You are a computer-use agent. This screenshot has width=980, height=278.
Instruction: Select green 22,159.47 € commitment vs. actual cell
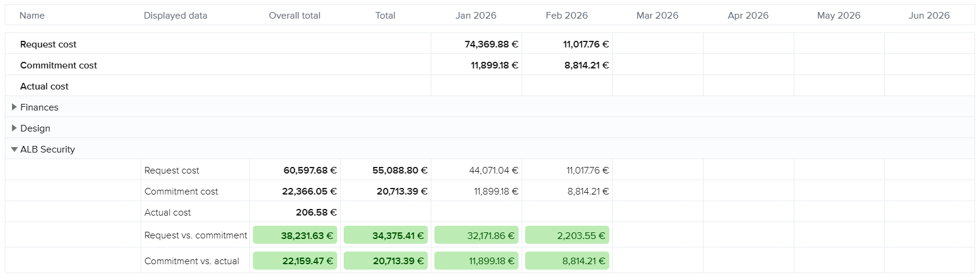(295, 261)
